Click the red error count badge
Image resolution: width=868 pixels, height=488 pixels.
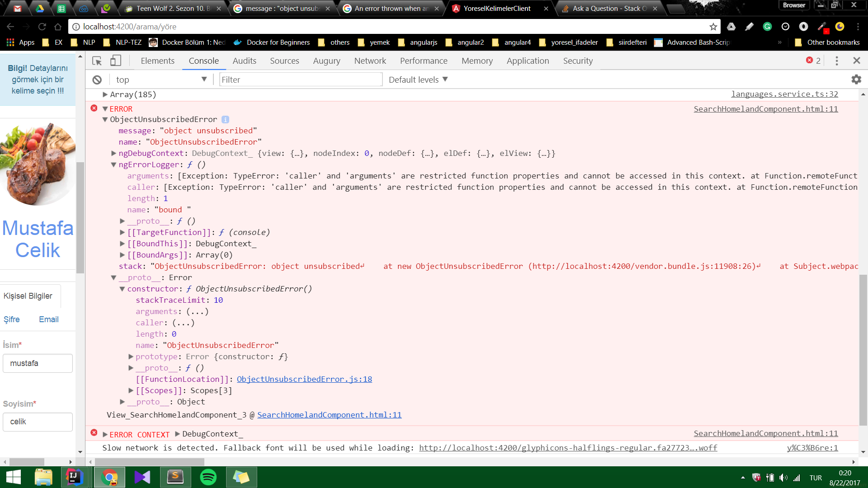[813, 61]
